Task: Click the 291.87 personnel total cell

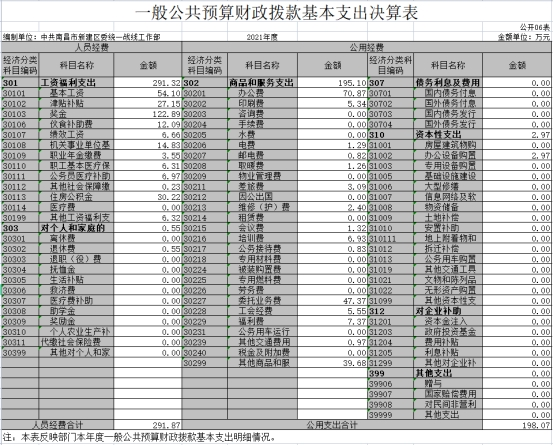Action: tap(148, 425)
